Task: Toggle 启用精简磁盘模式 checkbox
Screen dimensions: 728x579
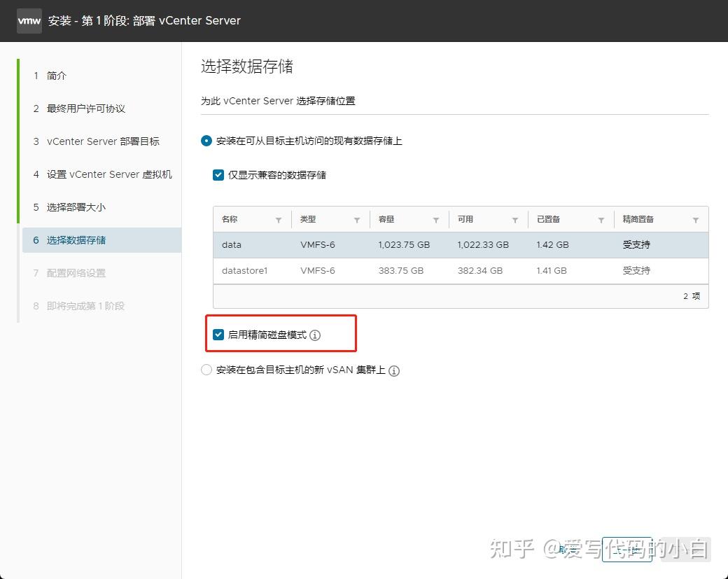Action: [218, 335]
